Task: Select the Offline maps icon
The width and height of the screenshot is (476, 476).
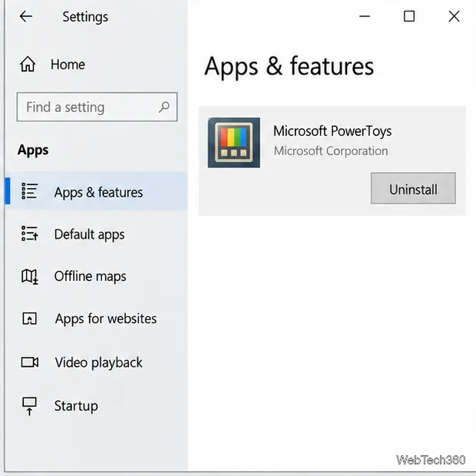Action: [29, 276]
